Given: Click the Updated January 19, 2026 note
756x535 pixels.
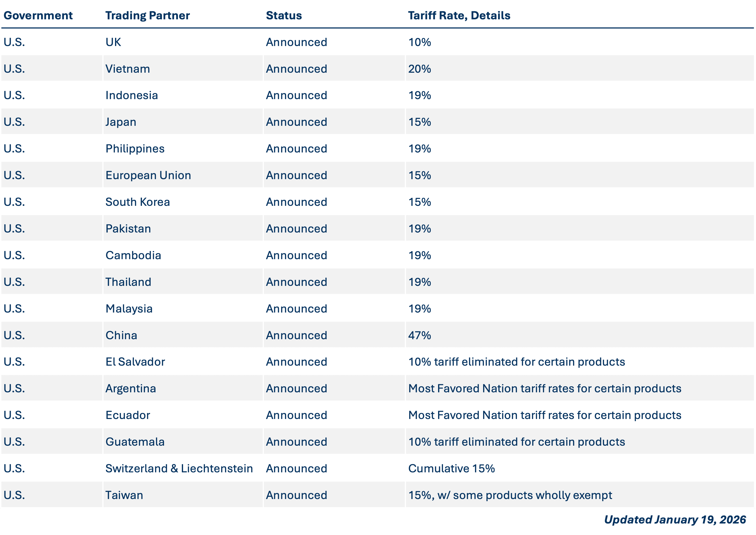Looking at the screenshot, I should (x=675, y=520).
